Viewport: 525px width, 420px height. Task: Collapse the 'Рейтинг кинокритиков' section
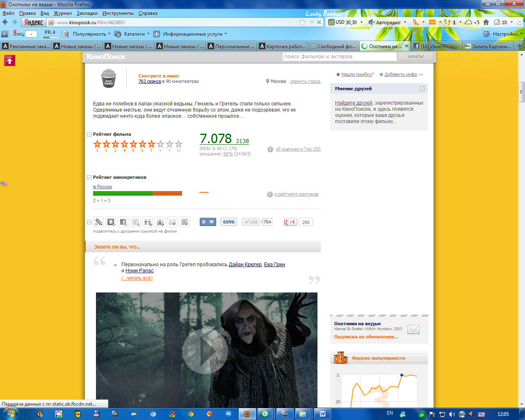coord(89,178)
